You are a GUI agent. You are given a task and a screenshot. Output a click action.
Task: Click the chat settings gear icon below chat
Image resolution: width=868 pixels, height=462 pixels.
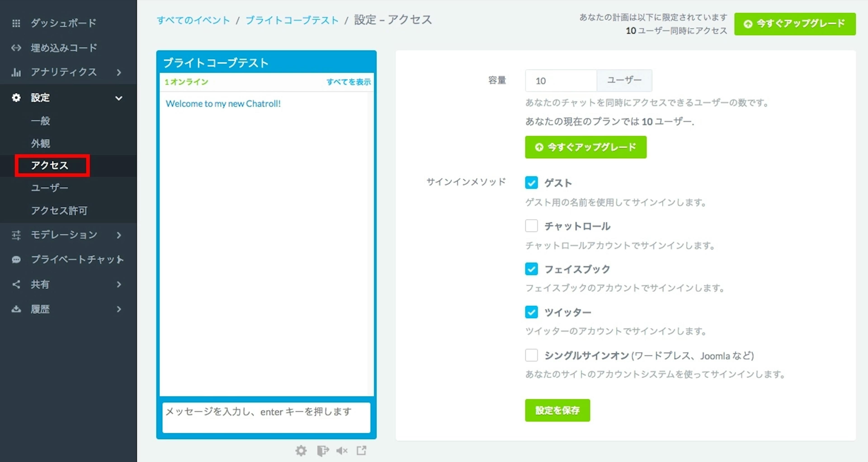click(301, 450)
